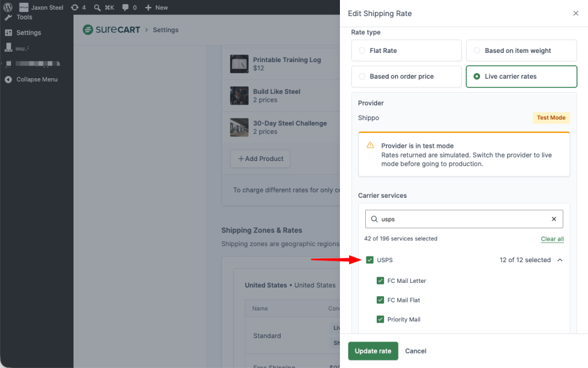This screenshot has height=368, width=588.
Task: Uncheck FC Mail Letter service
Action: click(x=380, y=281)
